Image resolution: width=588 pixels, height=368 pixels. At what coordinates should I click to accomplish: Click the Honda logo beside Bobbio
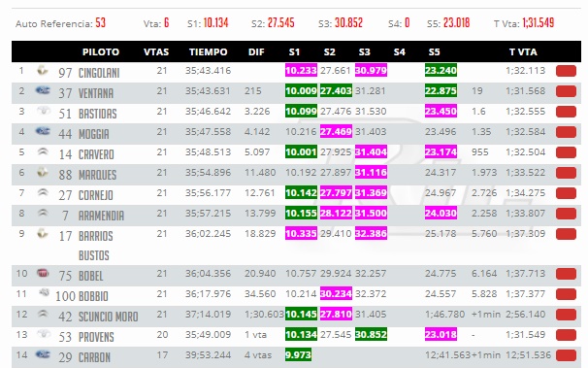coord(45,292)
